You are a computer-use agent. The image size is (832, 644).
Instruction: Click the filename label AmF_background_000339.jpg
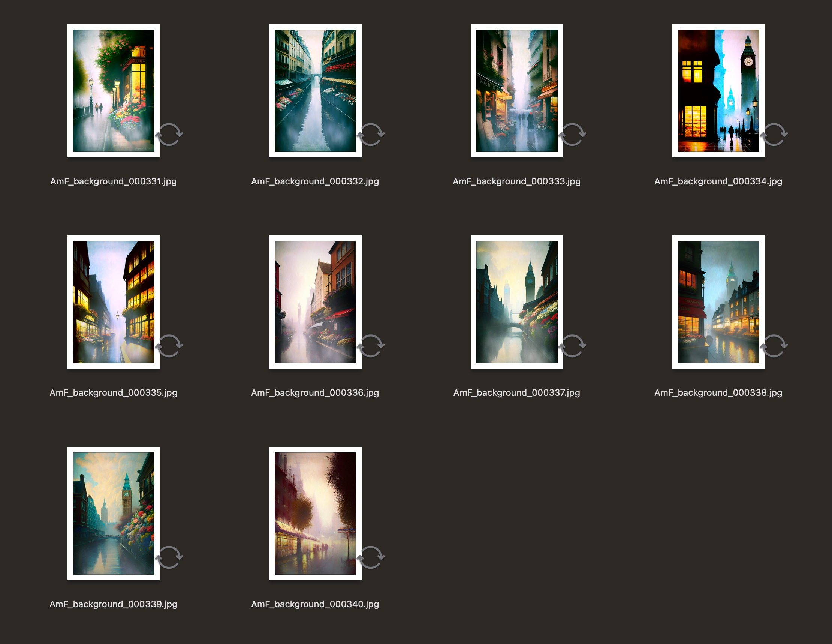[x=114, y=604]
